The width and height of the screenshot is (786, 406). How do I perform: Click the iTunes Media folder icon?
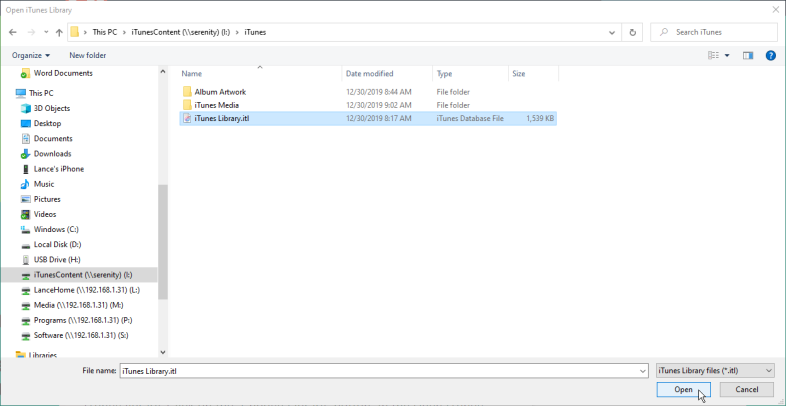tap(187, 105)
